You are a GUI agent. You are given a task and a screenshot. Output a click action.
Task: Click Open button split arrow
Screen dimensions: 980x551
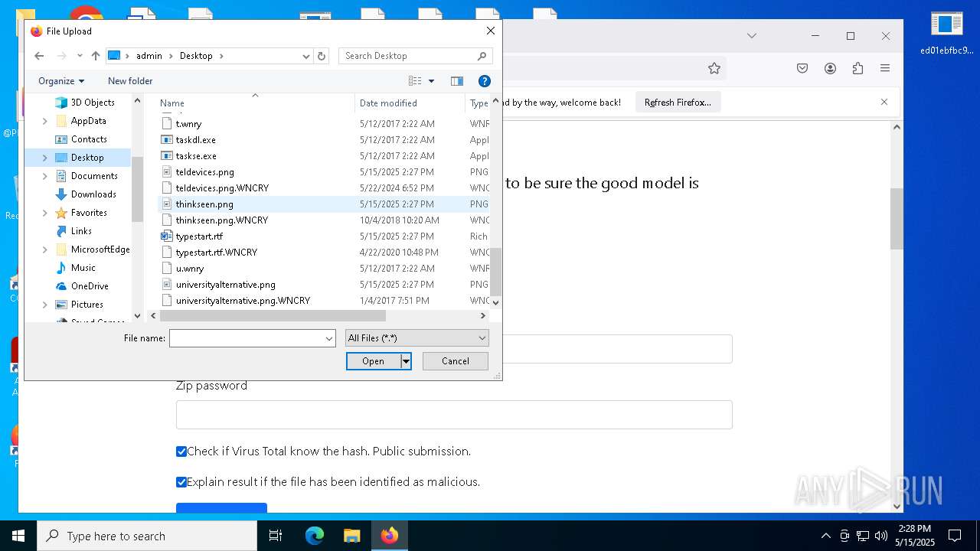coord(407,361)
